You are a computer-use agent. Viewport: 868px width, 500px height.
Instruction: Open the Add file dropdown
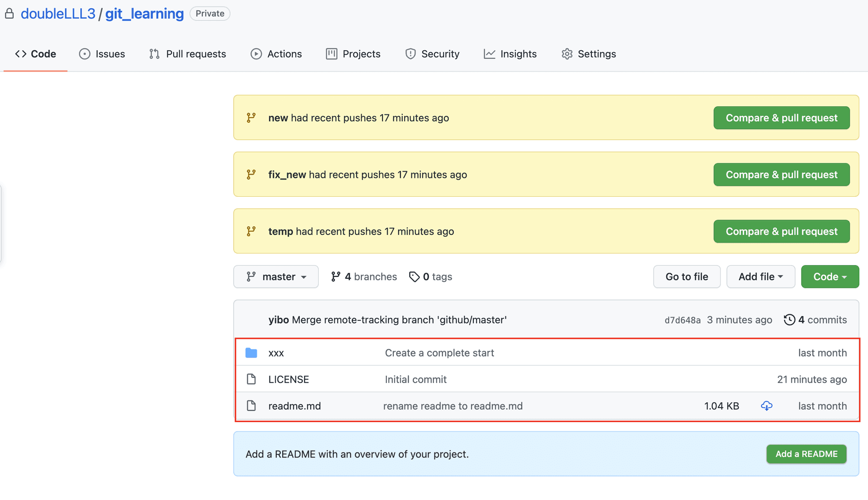click(760, 276)
